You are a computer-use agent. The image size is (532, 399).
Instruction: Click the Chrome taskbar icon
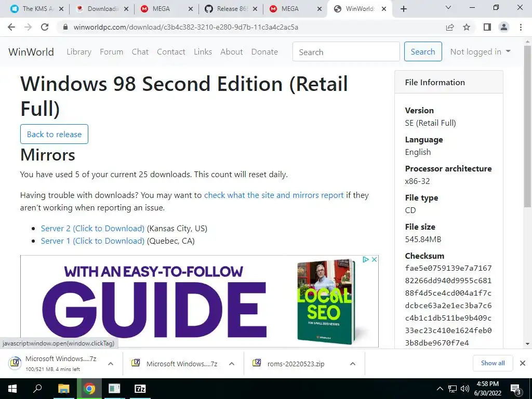pos(89,389)
